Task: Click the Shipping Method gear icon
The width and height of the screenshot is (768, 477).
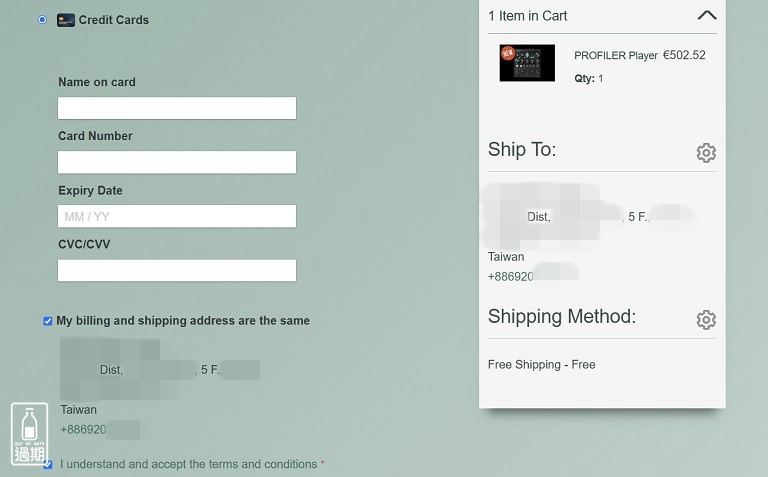Action: 706,320
